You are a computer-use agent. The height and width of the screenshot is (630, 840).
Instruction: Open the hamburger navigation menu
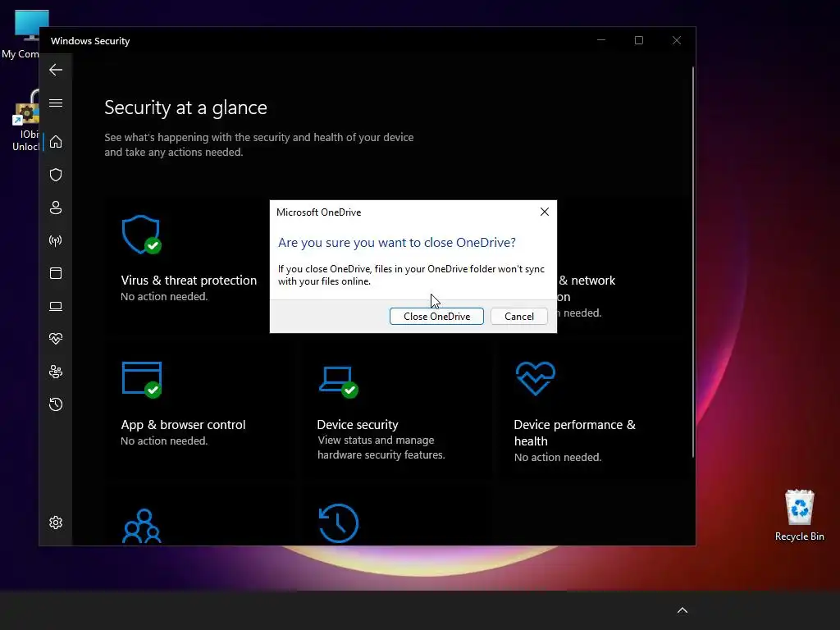(x=56, y=103)
